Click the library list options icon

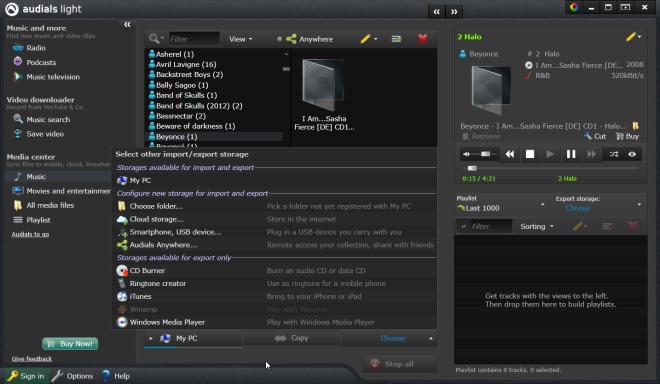[396, 39]
